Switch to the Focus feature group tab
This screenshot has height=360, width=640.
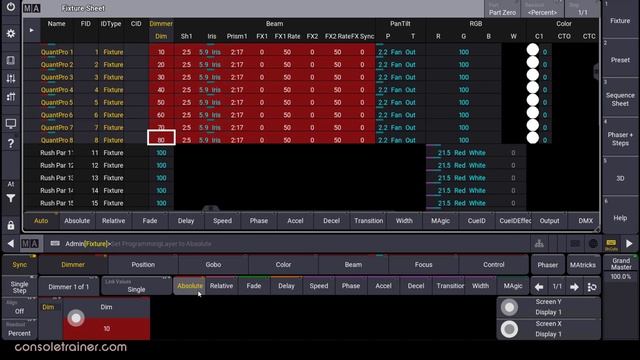423,264
